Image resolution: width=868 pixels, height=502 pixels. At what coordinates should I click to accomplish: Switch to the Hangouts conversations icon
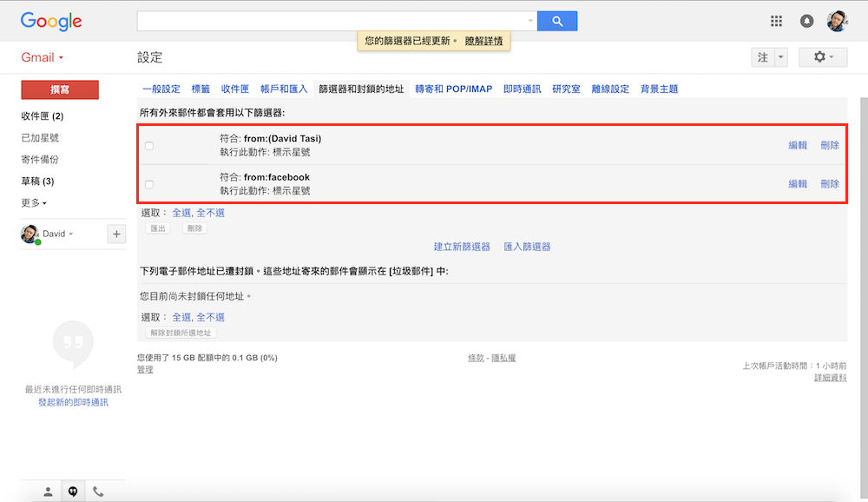tap(73, 492)
